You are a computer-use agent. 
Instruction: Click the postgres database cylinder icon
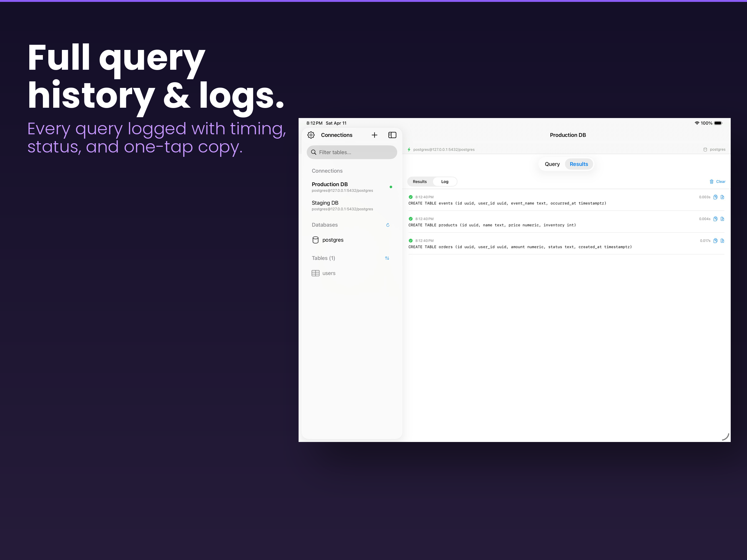315,240
